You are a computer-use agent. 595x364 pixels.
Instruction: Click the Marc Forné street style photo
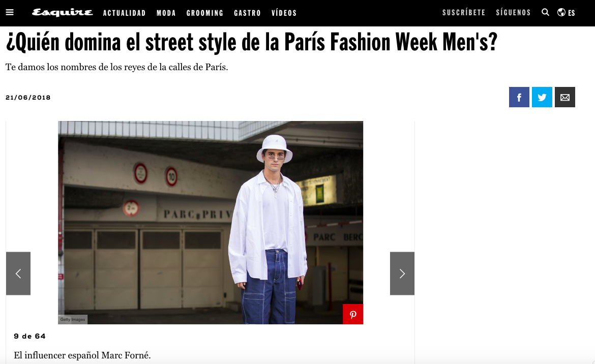[211, 223]
